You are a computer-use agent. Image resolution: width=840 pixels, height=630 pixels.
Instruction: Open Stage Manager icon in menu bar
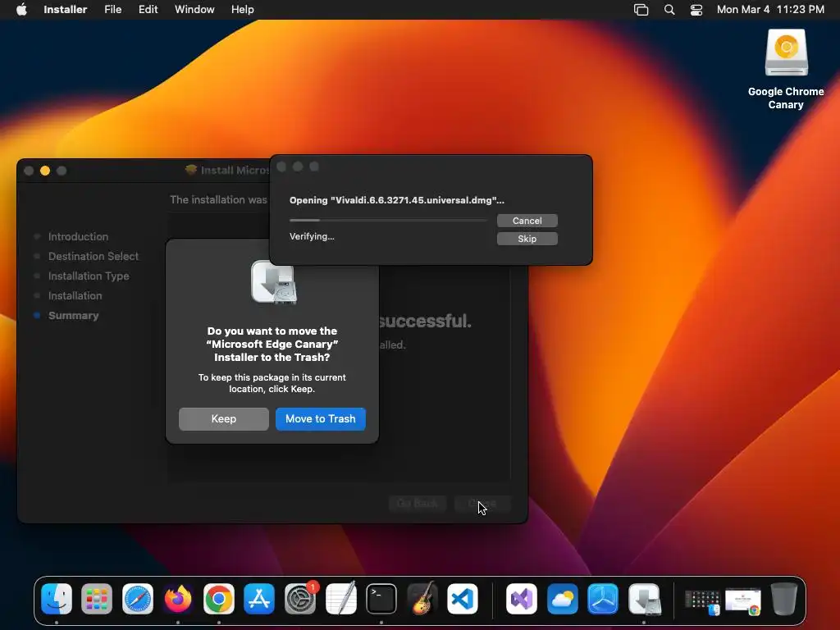(641, 10)
